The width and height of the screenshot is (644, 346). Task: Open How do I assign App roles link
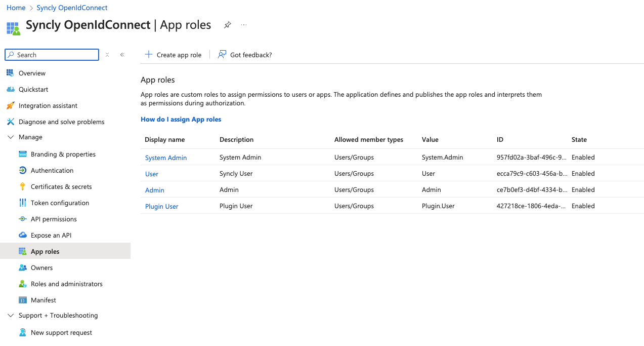pyautogui.click(x=181, y=119)
